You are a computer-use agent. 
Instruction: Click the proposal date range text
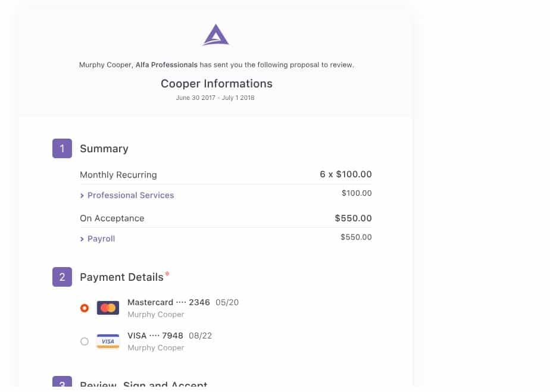pos(215,98)
